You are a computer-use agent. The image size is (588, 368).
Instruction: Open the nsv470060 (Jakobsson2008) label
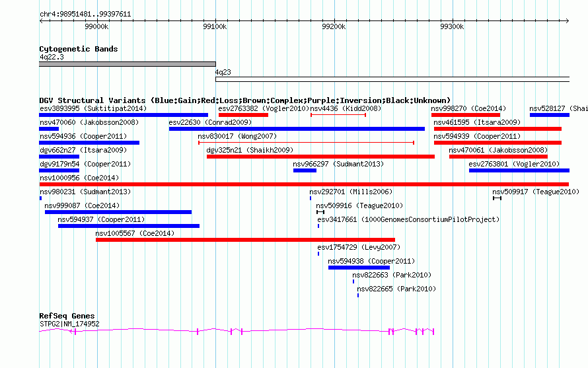pos(89,122)
